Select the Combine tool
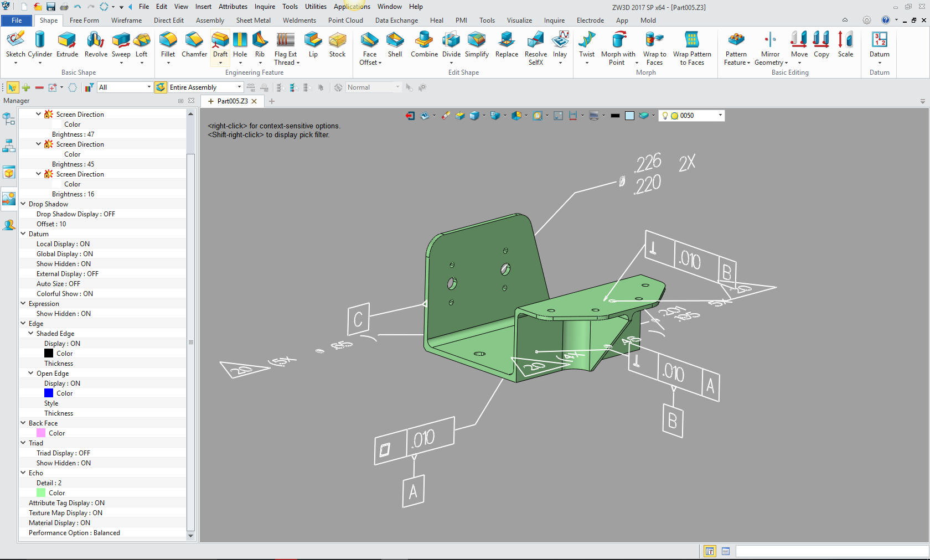930x560 pixels. [424, 44]
